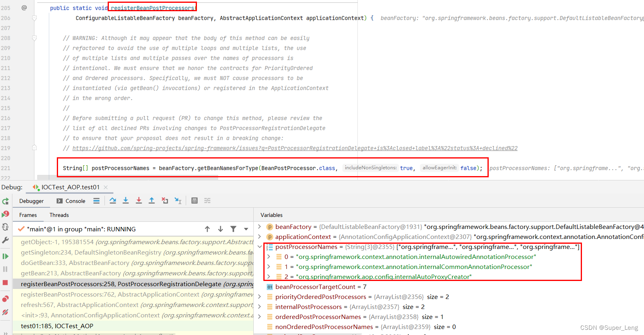Click the rerun failed tests icon
This screenshot has width=644, height=335.
click(5, 214)
